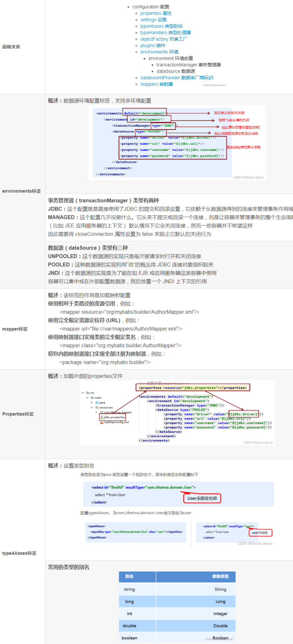Select the "environment 环境变量" list item
293x644 pixels.
pyautogui.click(x=171, y=59)
